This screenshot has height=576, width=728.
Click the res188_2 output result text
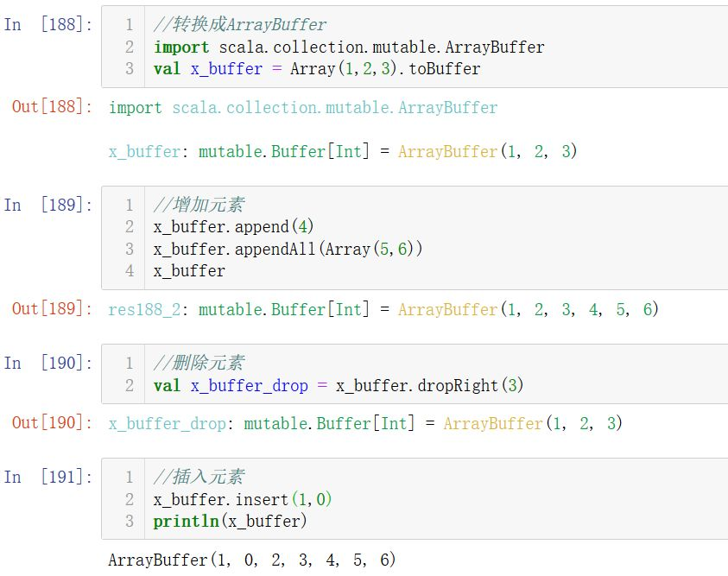pyautogui.click(x=383, y=309)
